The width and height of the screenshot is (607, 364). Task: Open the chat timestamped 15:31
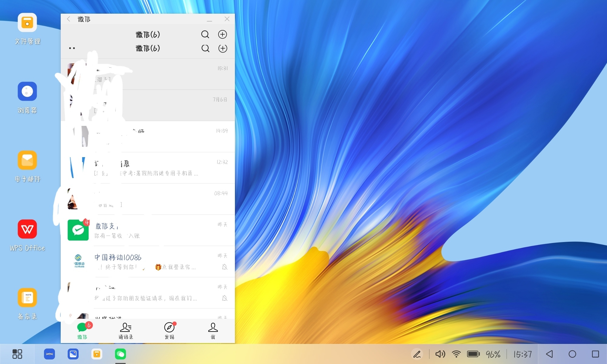pyautogui.click(x=148, y=74)
